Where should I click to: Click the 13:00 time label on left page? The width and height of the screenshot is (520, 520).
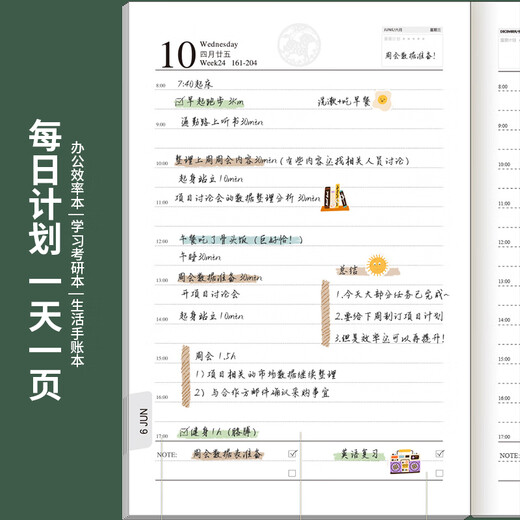click(x=162, y=280)
